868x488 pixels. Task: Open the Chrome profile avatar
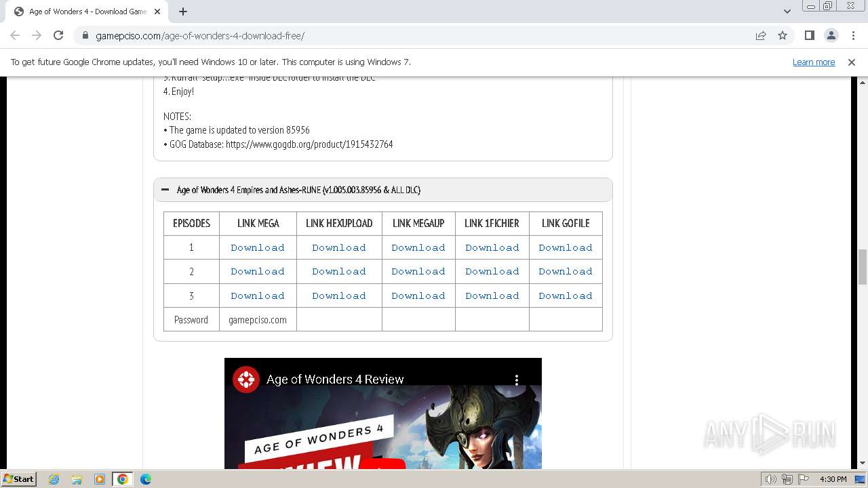tap(831, 35)
